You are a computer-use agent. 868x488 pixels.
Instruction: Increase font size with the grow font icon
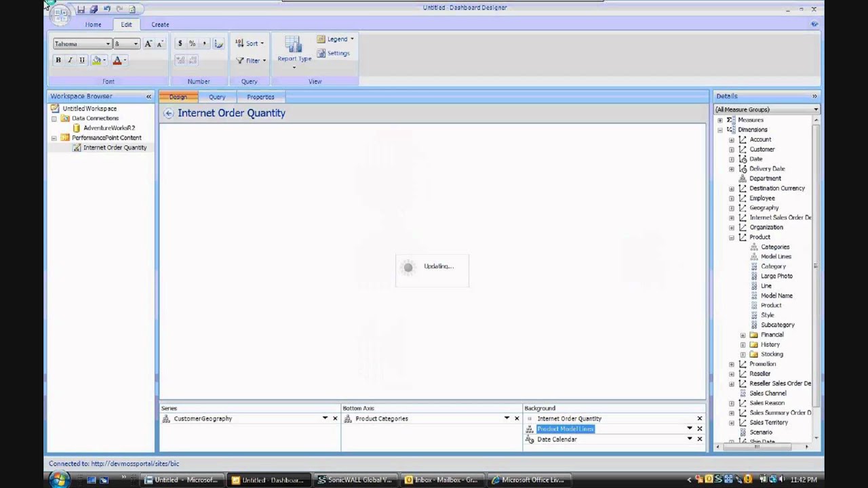click(x=148, y=43)
